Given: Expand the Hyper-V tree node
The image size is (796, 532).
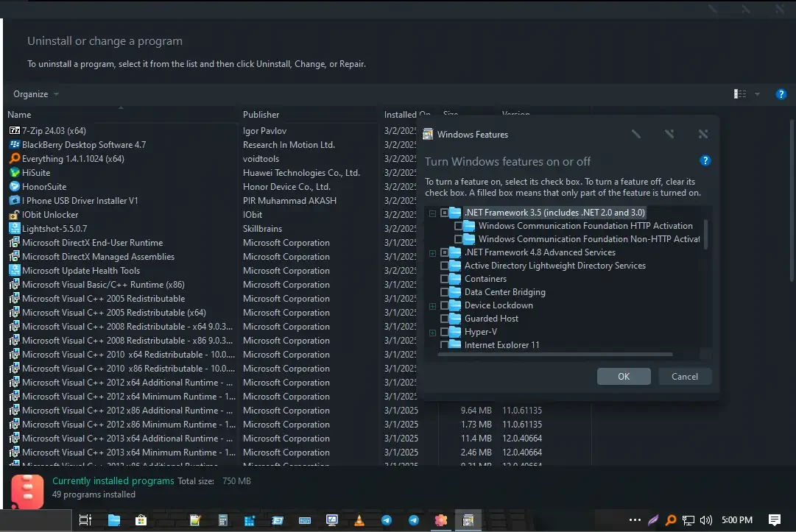Looking at the screenshot, I should pyautogui.click(x=432, y=332).
